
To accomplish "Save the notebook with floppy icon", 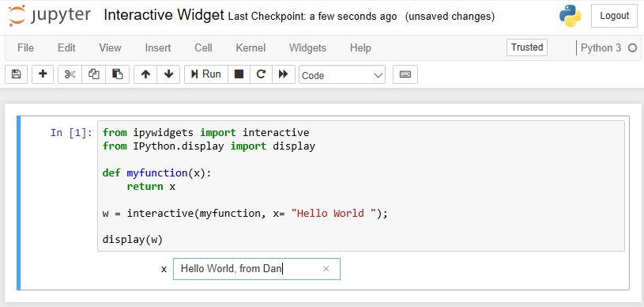I will click(16, 74).
